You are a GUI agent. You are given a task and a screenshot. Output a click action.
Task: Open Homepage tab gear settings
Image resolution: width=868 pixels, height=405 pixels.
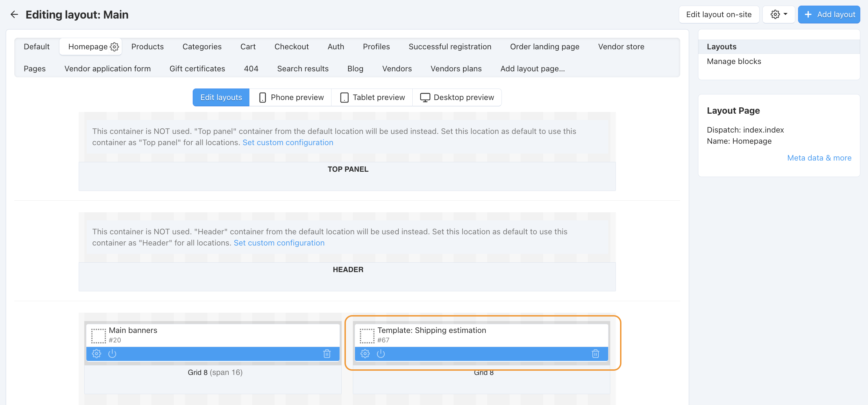point(114,47)
